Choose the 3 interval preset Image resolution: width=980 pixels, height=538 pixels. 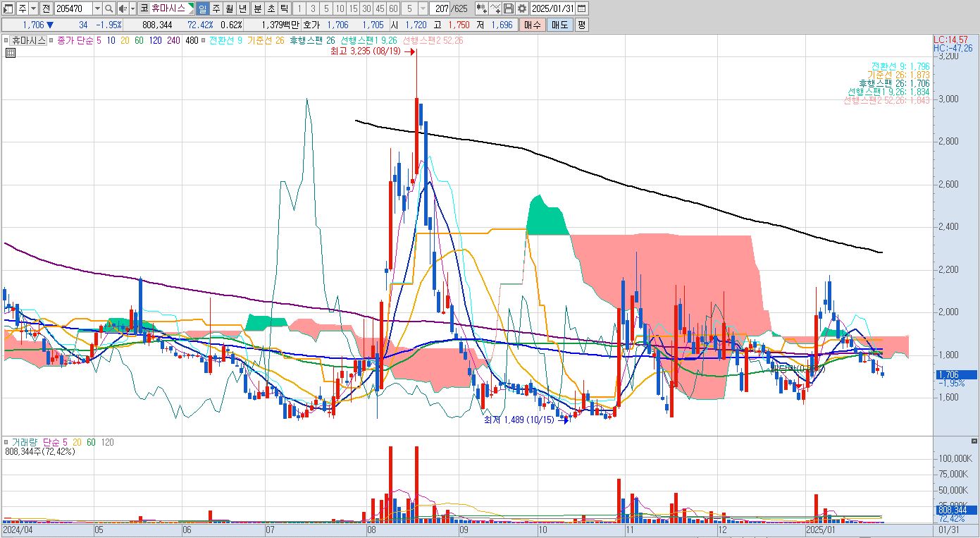(x=313, y=8)
